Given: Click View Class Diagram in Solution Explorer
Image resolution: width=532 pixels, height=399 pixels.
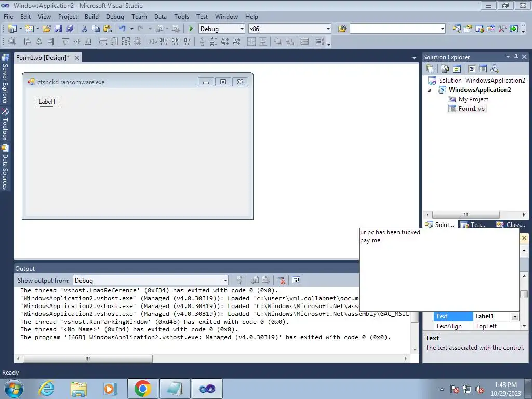Looking at the screenshot, I should pyautogui.click(x=495, y=69).
